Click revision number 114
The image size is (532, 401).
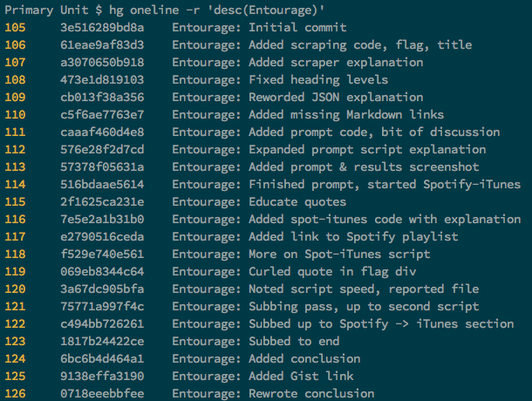(16, 185)
